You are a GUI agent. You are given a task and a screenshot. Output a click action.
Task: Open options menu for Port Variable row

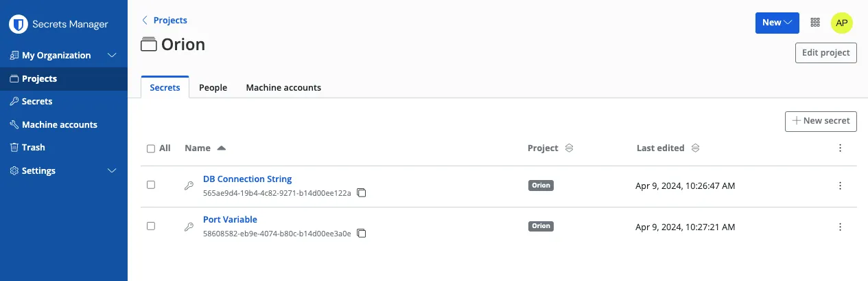click(x=840, y=227)
